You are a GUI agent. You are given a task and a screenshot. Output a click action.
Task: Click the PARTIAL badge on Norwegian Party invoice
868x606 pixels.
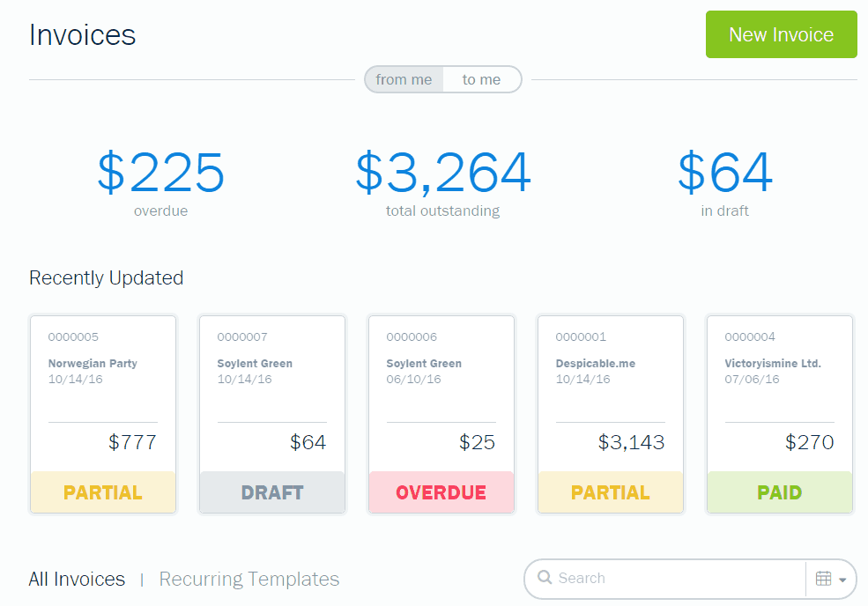coord(103,492)
